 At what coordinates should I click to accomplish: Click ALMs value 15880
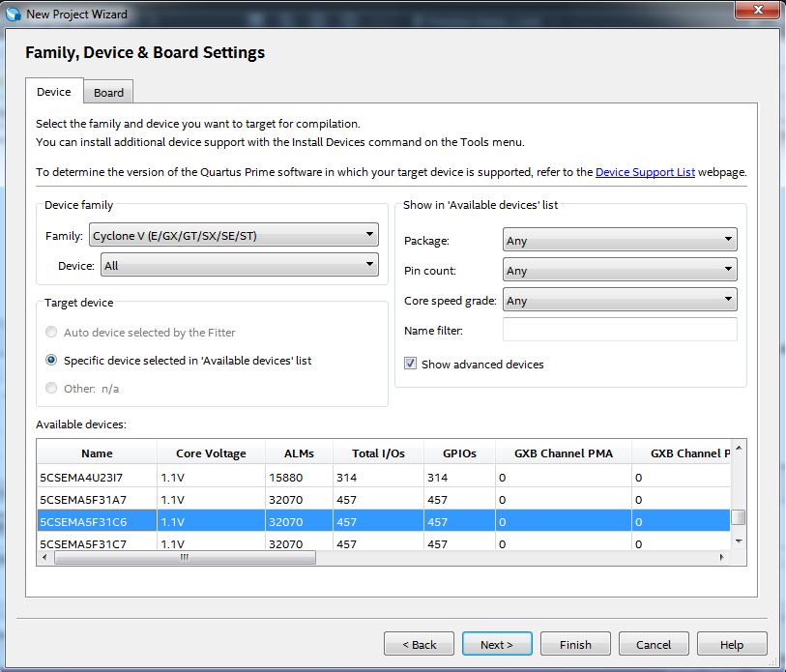click(x=286, y=478)
